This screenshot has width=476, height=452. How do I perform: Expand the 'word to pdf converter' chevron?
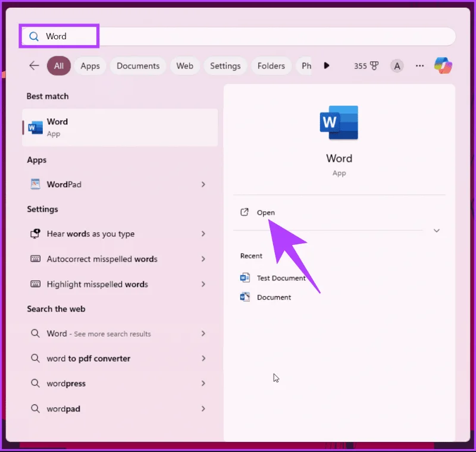coord(203,358)
